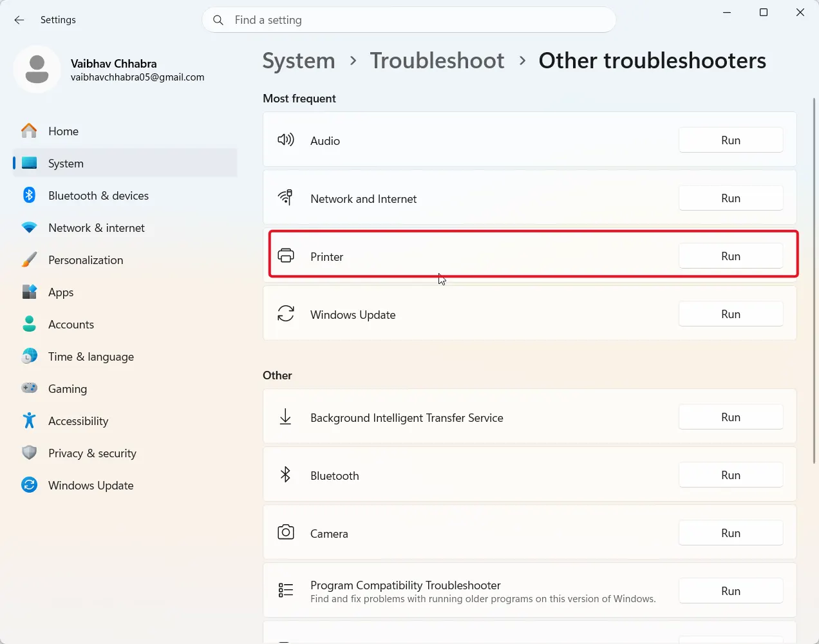Go to Network & internet settings

[x=125, y=227]
